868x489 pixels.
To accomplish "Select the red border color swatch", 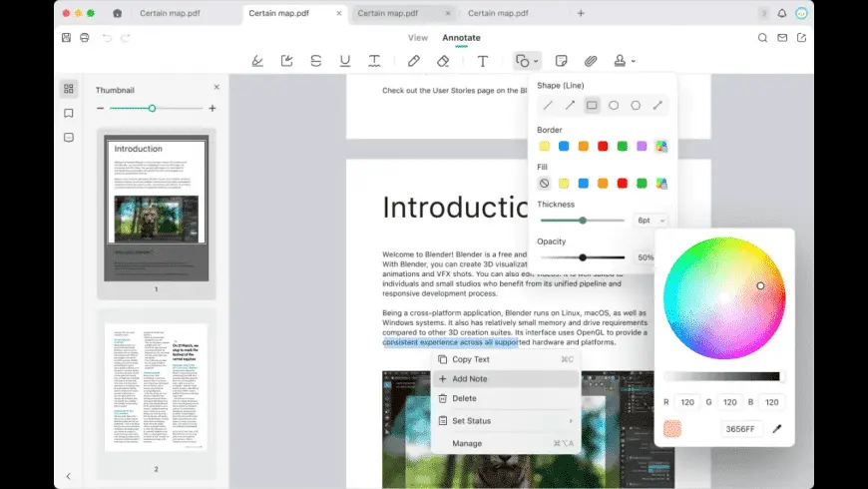I will tap(603, 147).
